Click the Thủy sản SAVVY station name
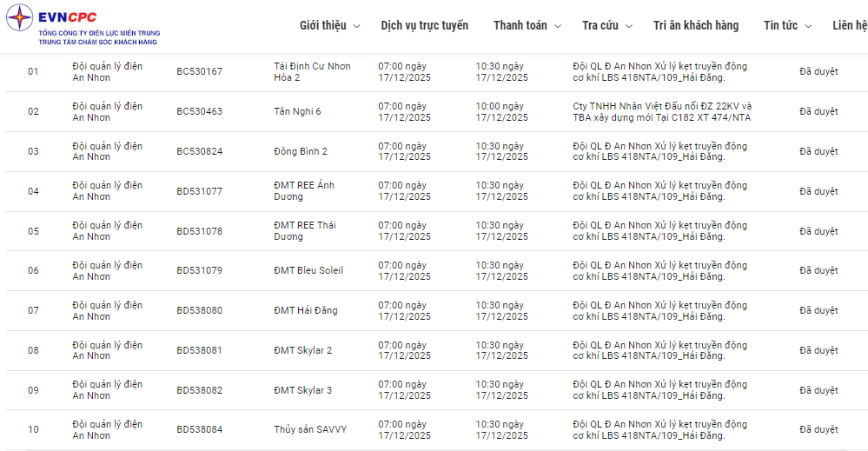 coord(310,429)
